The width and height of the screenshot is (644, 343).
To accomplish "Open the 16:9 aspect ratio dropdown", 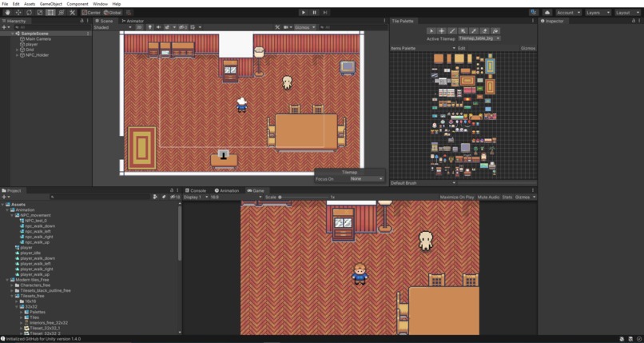I will (237, 197).
